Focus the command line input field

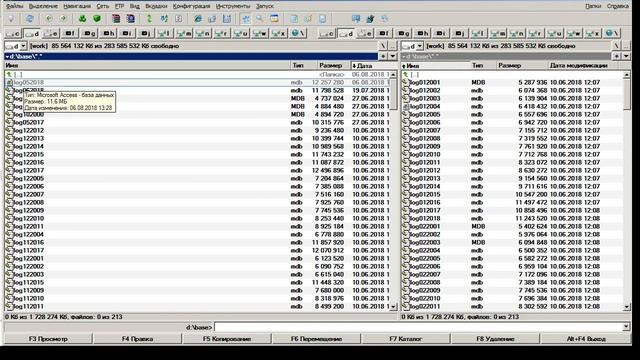pyautogui.click(x=418, y=327)
